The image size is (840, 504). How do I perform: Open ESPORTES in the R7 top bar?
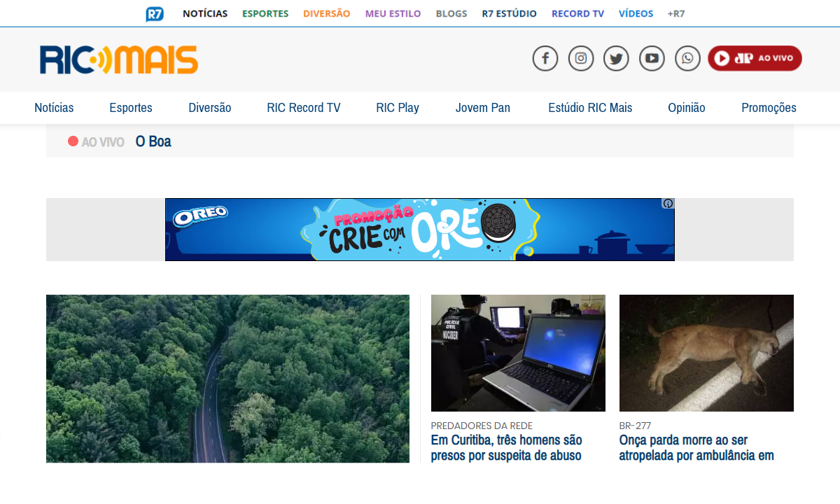point(265,13)
